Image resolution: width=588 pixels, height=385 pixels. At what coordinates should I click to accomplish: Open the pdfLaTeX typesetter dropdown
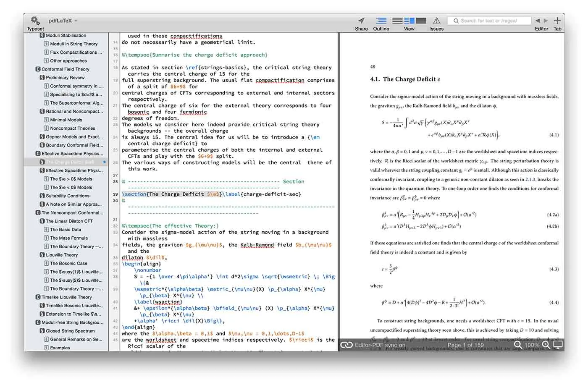(63, 21)
